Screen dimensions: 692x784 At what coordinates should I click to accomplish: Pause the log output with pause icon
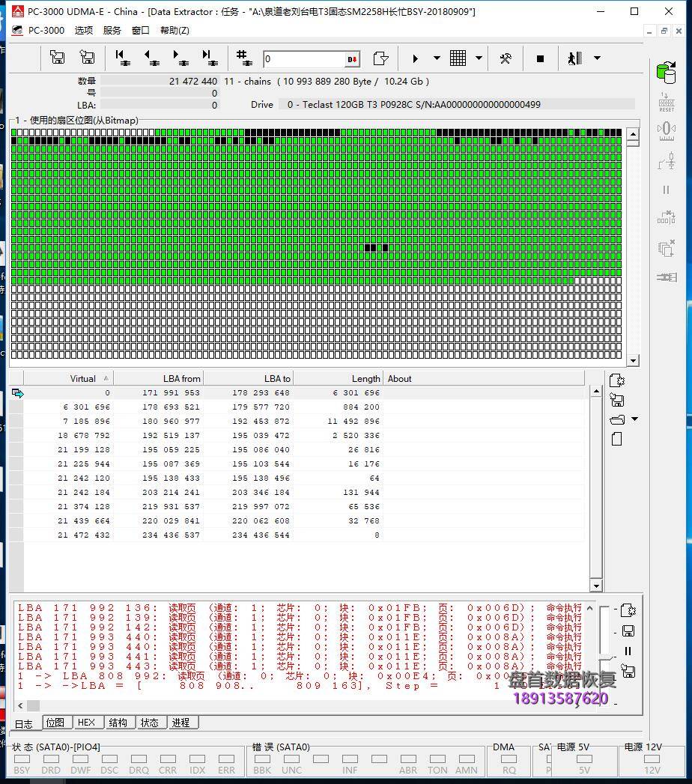628,651
